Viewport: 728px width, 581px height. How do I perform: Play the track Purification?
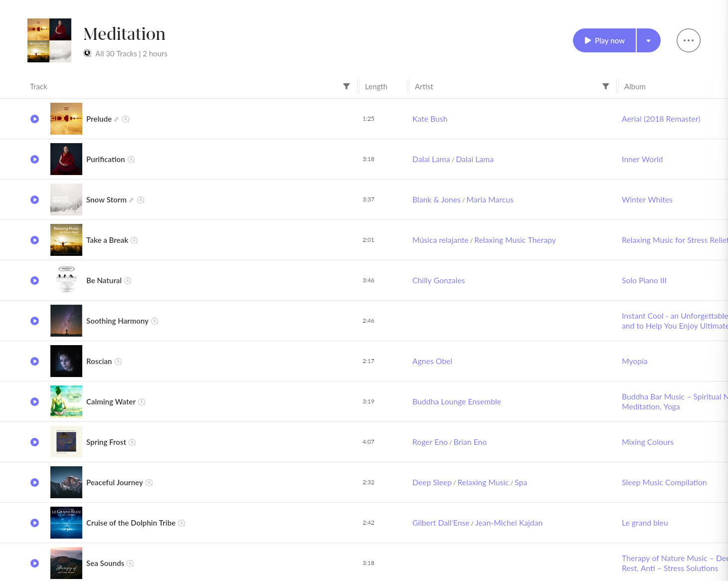[34, 159]
